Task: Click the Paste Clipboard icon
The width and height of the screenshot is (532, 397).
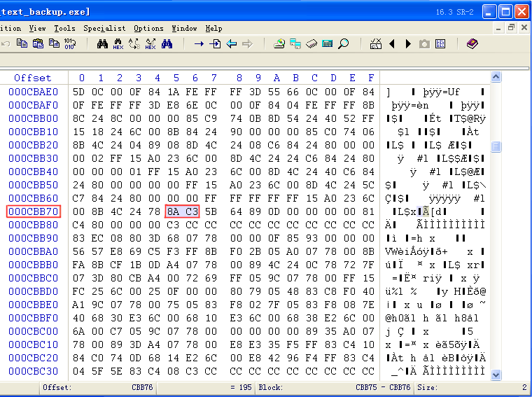Action: [38, 43]
